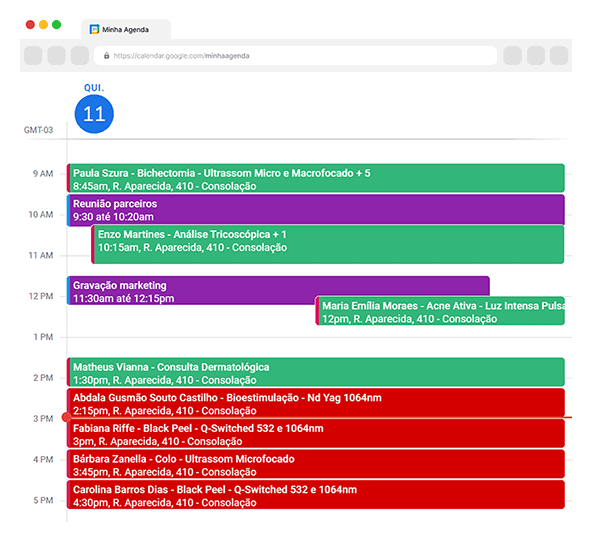
Task: Select the blue date circle 11
Action: 94,114
